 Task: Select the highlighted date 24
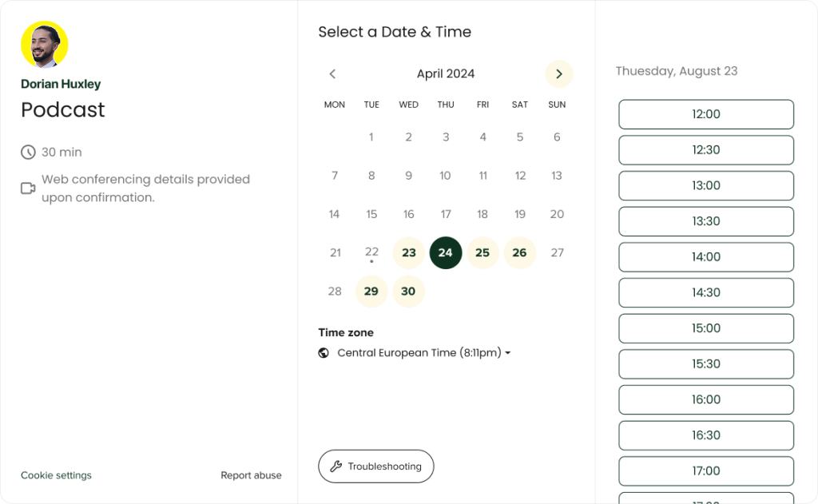(x=446, y=253)
